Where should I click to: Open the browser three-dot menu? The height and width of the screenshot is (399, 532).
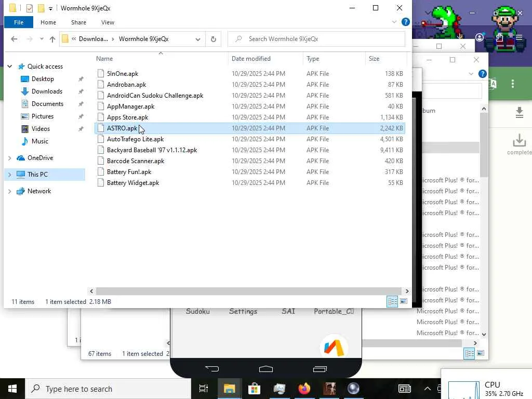(x=513, y=84)
